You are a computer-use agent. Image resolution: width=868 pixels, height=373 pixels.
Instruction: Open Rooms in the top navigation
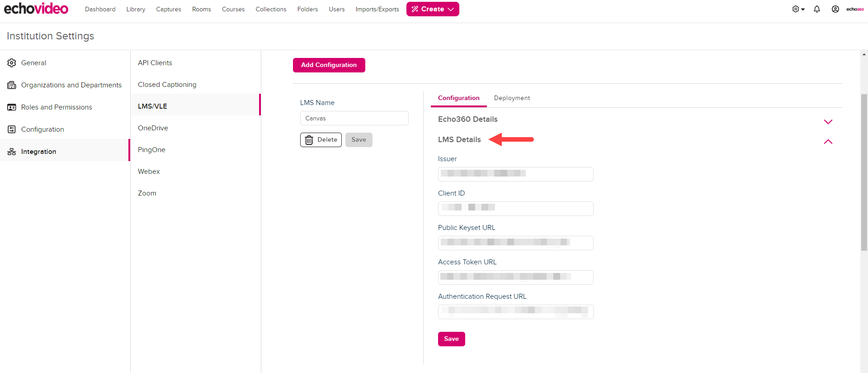point(202,9)
